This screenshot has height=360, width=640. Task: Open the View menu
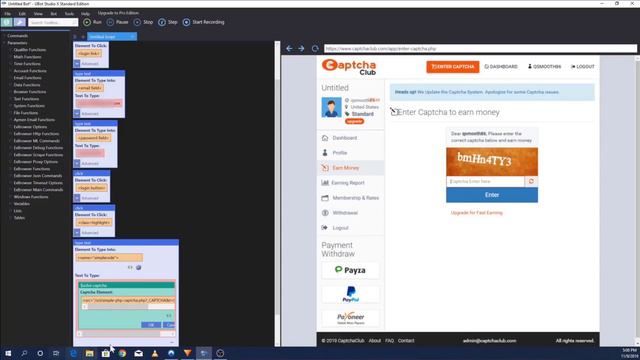[x=38, y=13]
